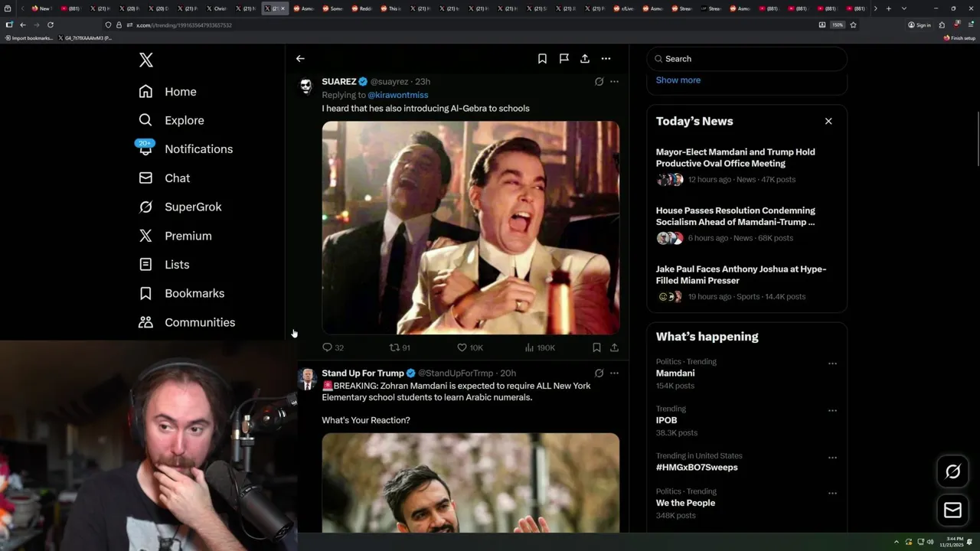This screenshot has width=980, height=551.
Task: Open the Explore page
Action: click(x=171, y=120)
